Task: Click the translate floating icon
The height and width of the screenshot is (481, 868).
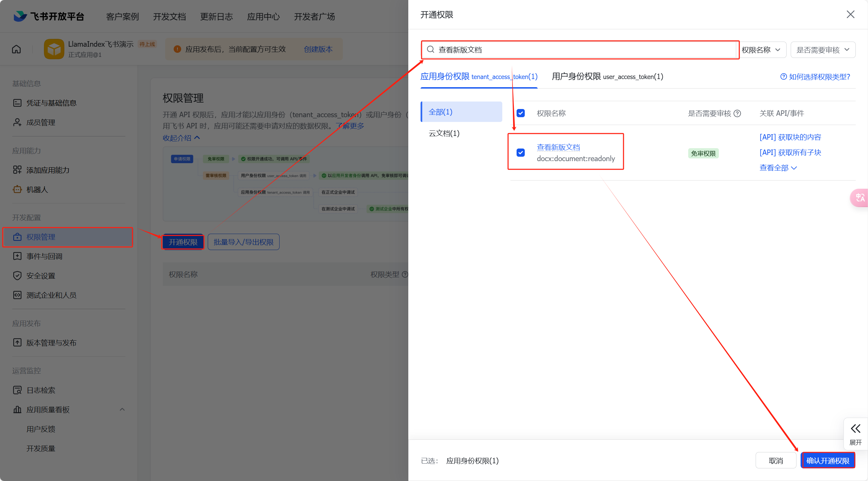Action: point(860,198)
